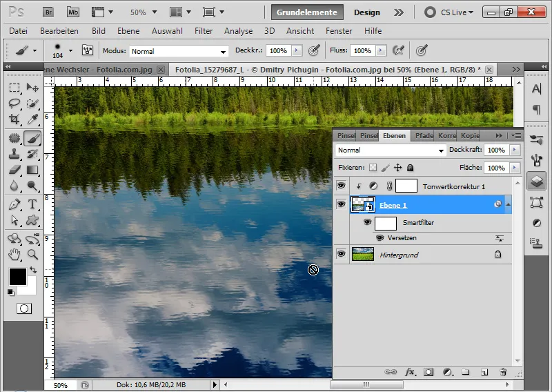Reset default foreground and background colors
This screenshot has width=552, height=392.
point(11,293)
